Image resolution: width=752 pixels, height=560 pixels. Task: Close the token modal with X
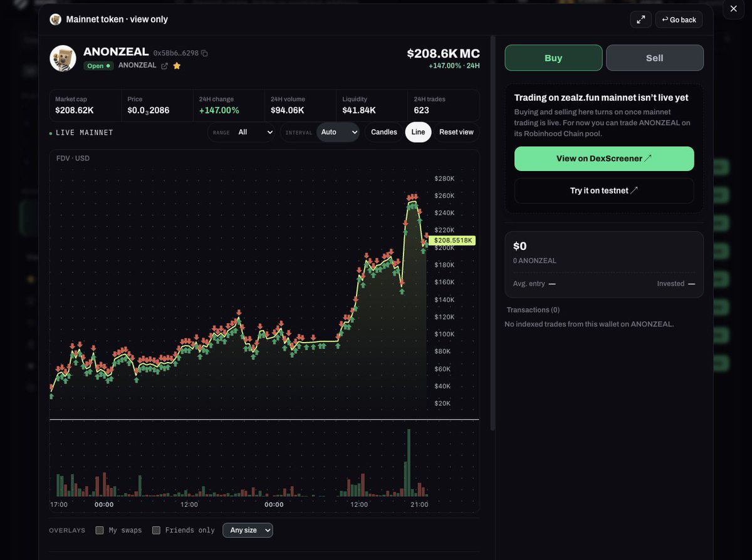coord(734,9)
